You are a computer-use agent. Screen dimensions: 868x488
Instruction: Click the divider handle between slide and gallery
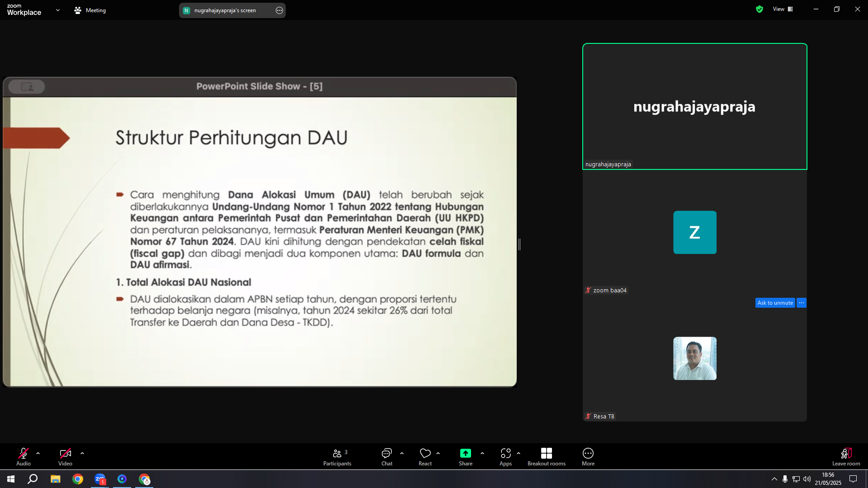click(519, 244)
